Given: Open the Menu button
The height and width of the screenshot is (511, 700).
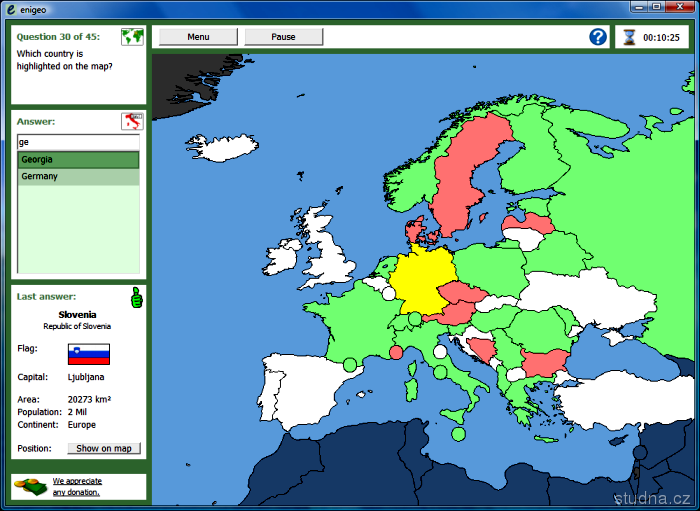Looking at the screenshot, I should (198, 37).
